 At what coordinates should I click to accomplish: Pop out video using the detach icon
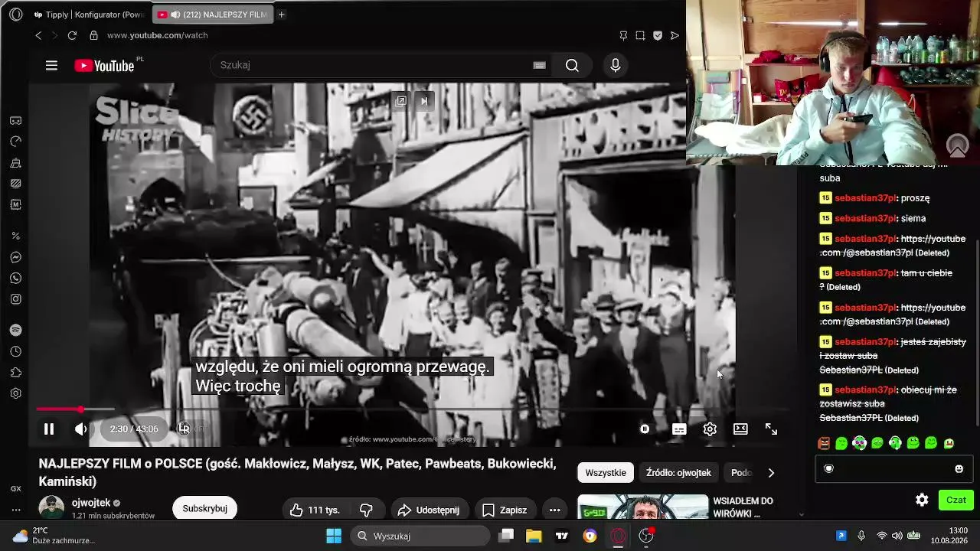click(x=400, y=101)
